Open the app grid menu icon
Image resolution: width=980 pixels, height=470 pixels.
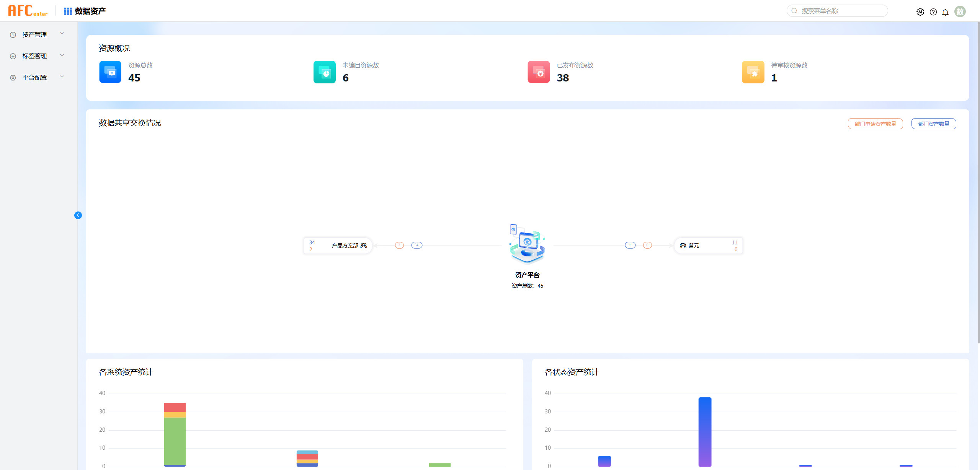pyautogui.click(x=68, y=11)
